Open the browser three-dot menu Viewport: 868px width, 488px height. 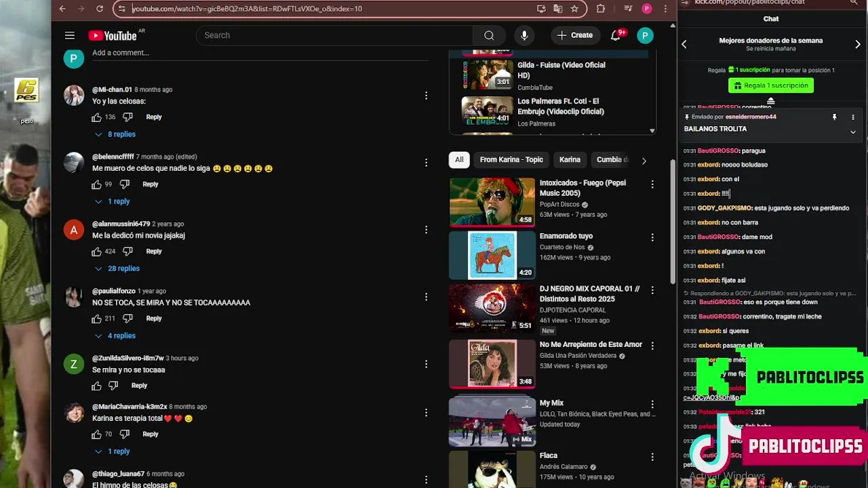tap(666, 9)
